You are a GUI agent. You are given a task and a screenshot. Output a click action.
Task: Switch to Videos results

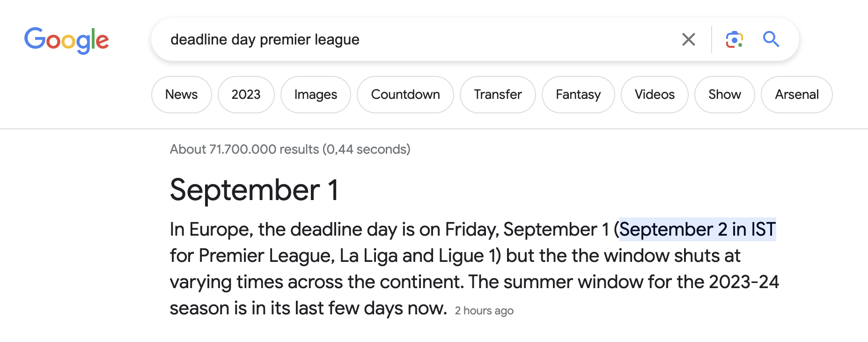click(x=655, y=95)
